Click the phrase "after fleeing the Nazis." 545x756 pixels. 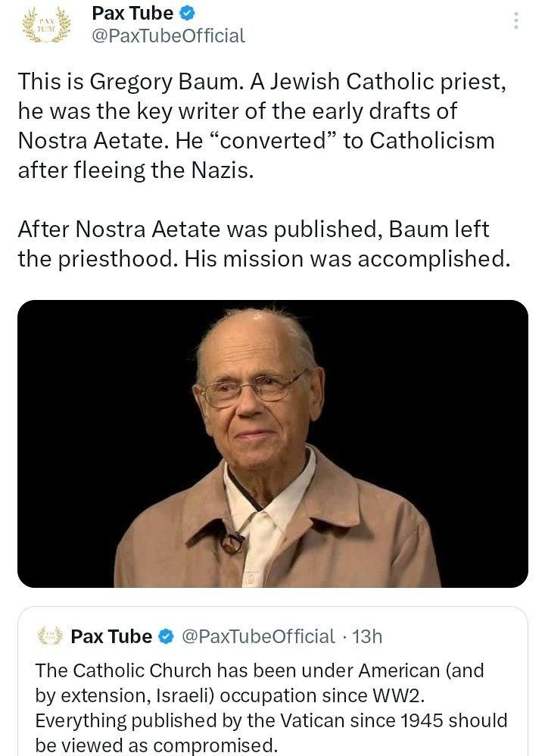[x=133, y=170]
